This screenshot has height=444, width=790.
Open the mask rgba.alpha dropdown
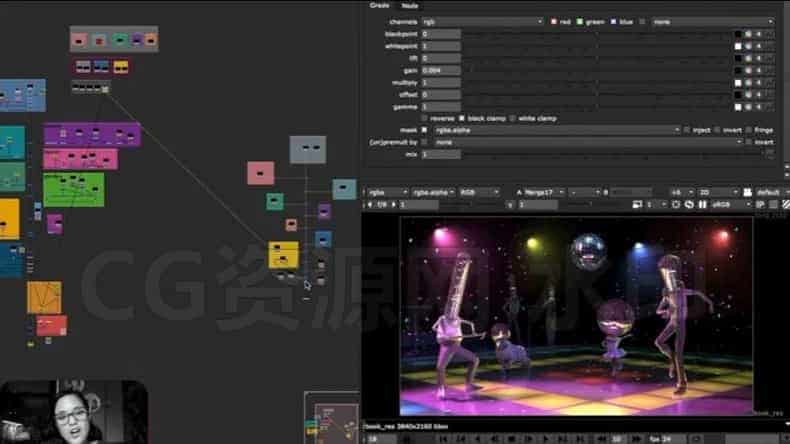(557, 130)
